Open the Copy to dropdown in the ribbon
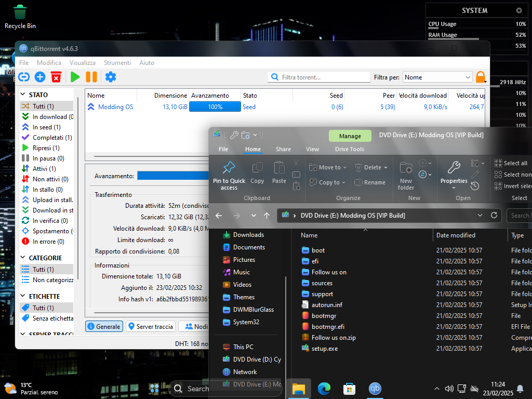Screen dimensions: 532x399 pos(327,182)
